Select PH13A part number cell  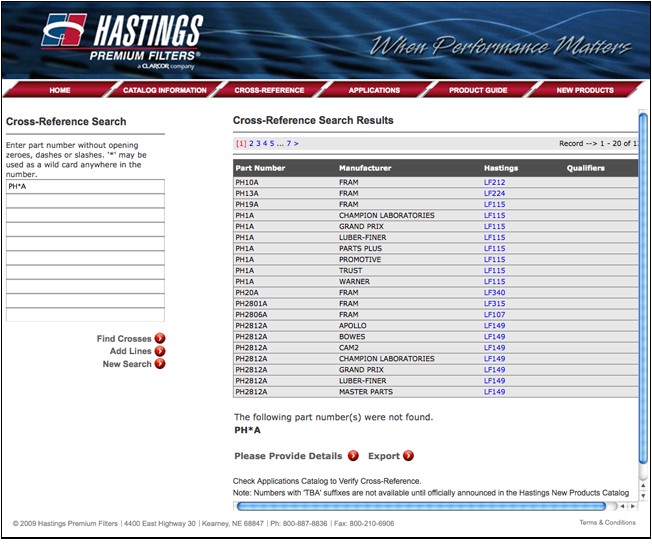point(247,193)
